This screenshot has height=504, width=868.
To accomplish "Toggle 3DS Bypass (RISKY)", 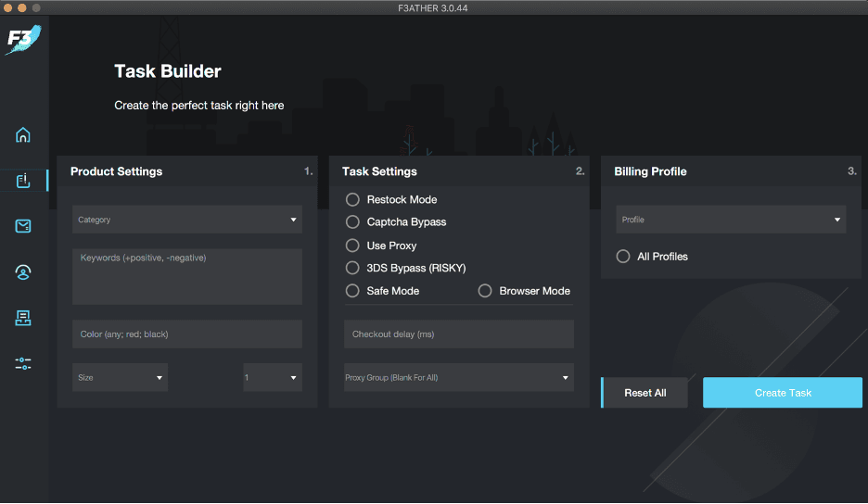I will point(352,268).
